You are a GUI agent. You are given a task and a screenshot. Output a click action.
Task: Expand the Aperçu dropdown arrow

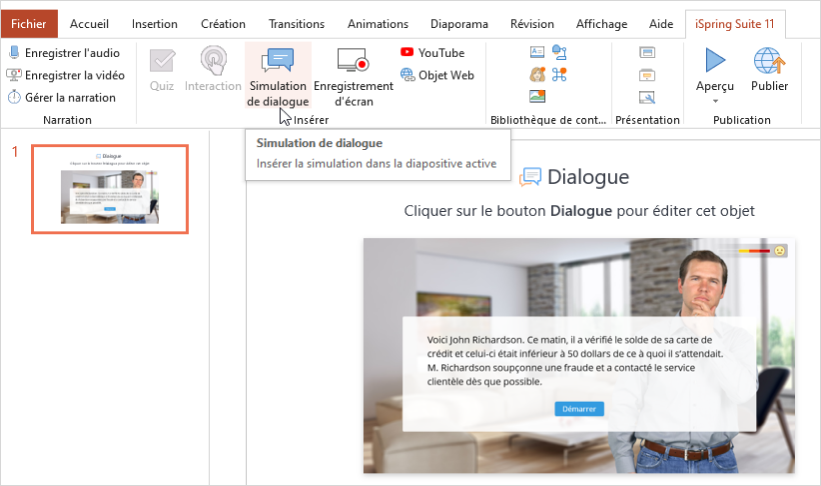click(715, 101)
